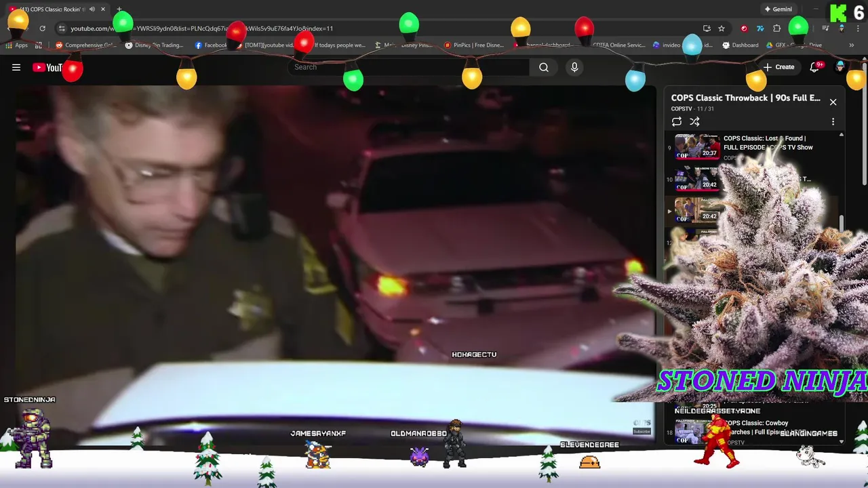Open the Chrome extensions puzzle icon
The image size is (868, 488).
777,28
